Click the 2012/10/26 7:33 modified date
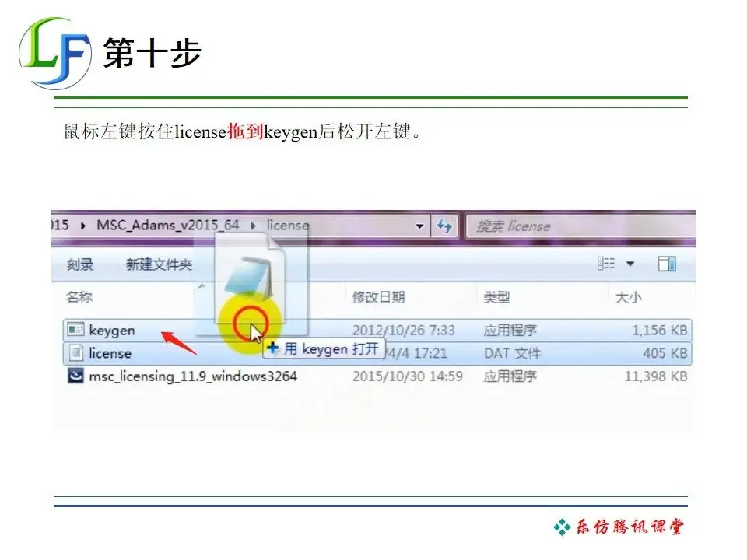 click(404, 330)
